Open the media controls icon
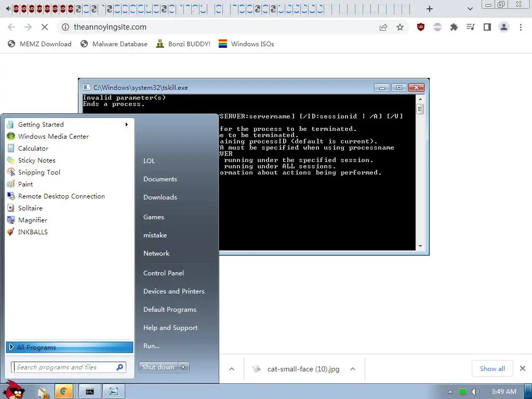 pos(471,27)
